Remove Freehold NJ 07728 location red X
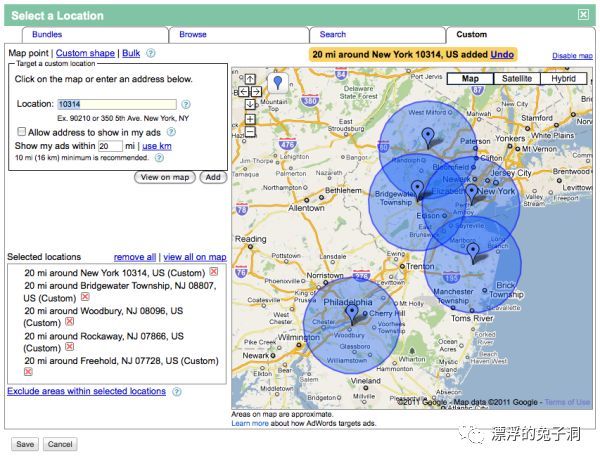This screenshot has width=600, height=461. tap(28, 371)
